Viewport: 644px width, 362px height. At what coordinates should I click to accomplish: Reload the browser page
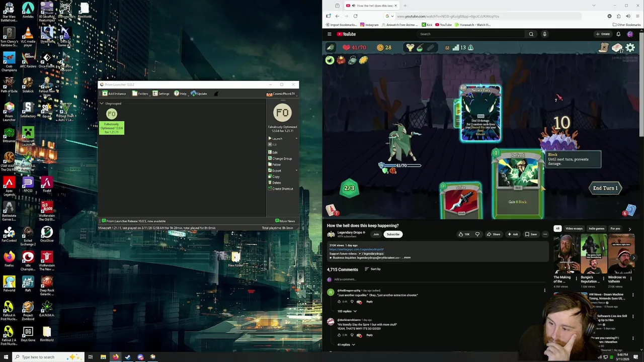coord(355,16)
